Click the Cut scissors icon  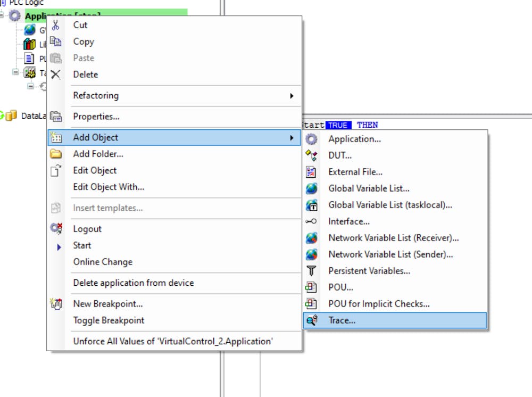pyautogui.click(x=56, y=25)
